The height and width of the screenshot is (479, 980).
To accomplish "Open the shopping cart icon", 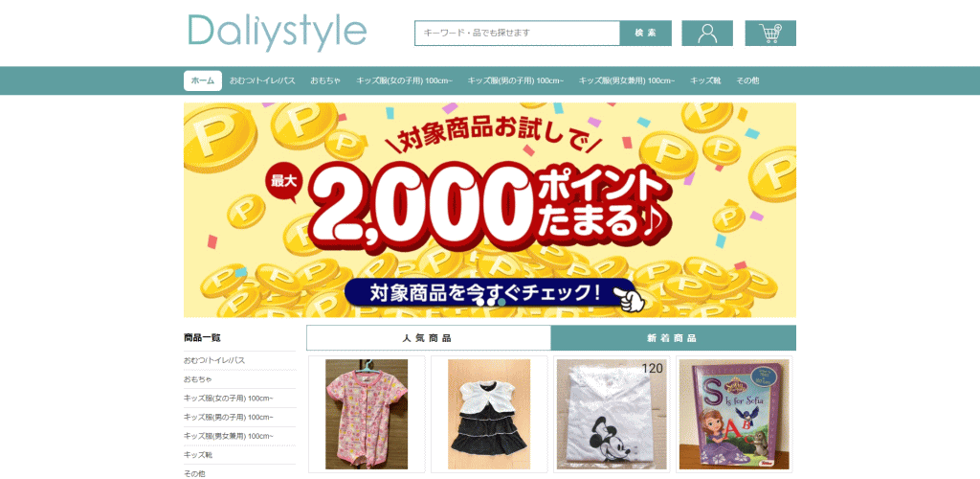I will coord(770,34).
